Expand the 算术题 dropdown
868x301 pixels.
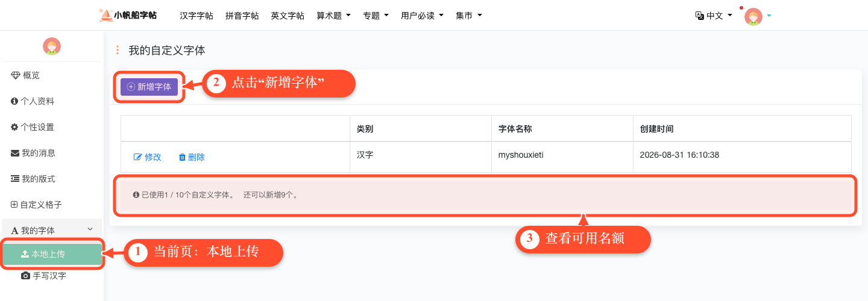333,16
